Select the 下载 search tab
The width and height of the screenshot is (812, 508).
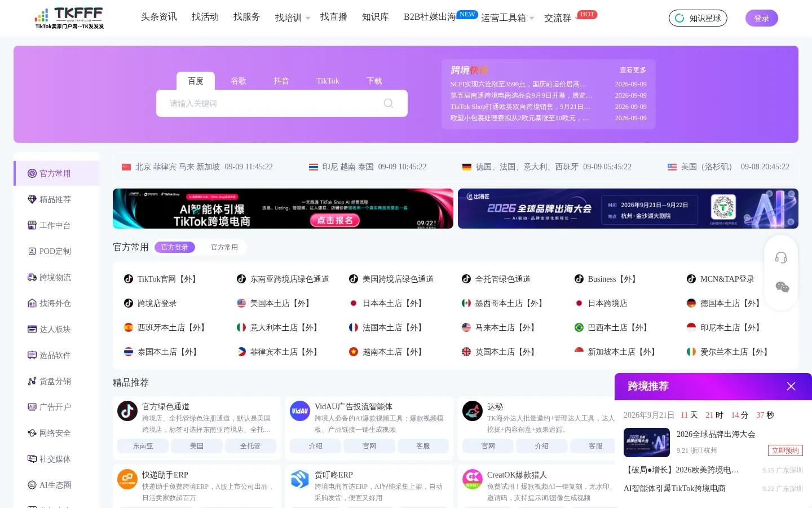(374, 81)
